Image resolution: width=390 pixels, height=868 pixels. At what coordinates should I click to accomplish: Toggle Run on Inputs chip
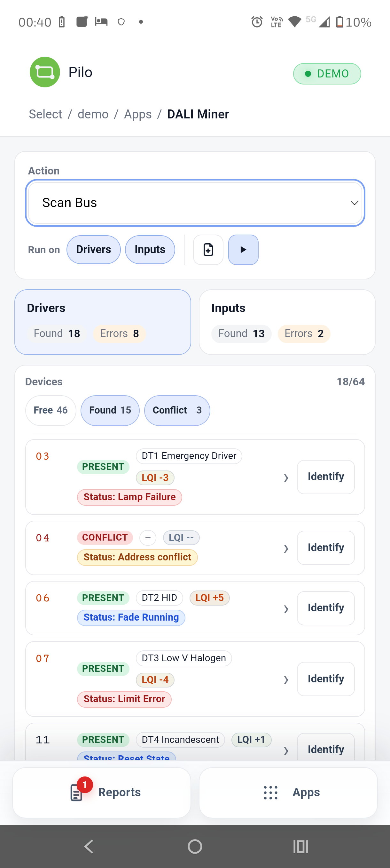150,250
